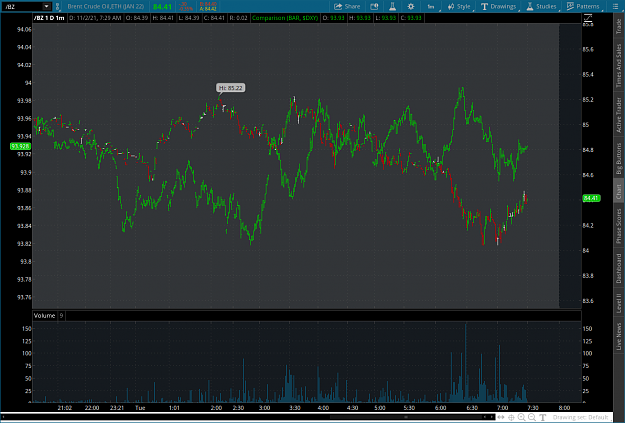Click the bottom text drawing T icon
This screenshot has width=625, height=423.
[542, 417]
